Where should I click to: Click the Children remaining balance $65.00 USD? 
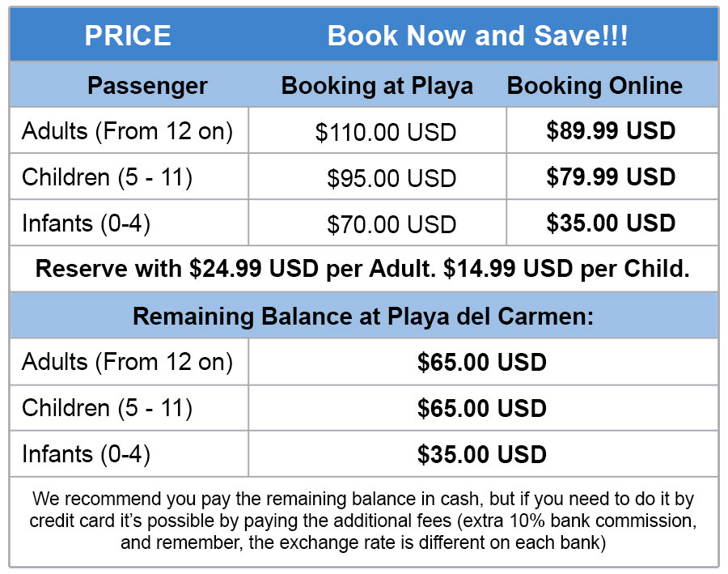tap(482, 408)
